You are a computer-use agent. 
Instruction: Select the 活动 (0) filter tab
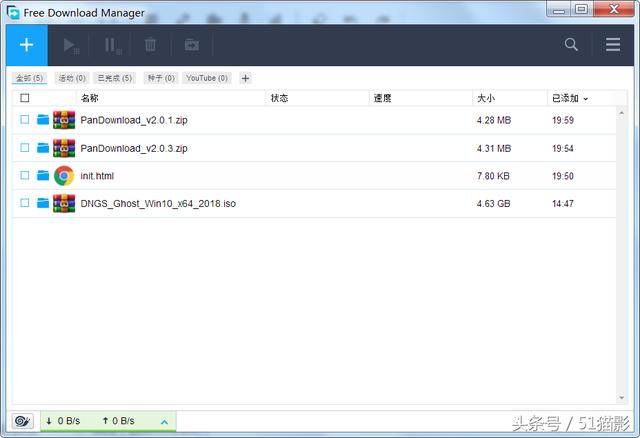pos(72,78)
